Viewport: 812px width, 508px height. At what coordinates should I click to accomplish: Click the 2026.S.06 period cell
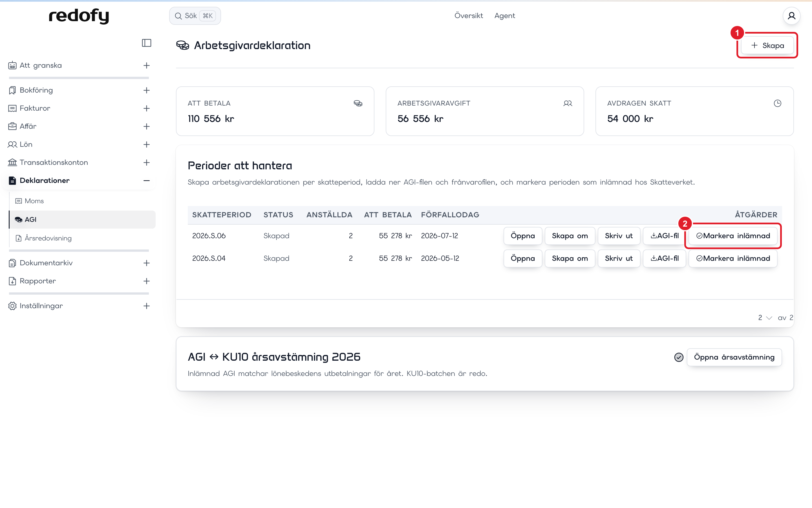pyautogui.click(x=209, y=236)
